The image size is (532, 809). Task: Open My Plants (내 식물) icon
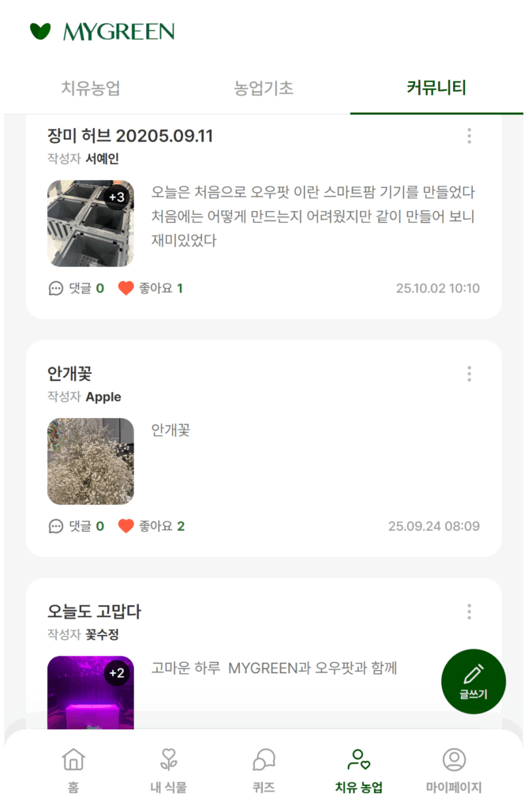tap(168, 760)
